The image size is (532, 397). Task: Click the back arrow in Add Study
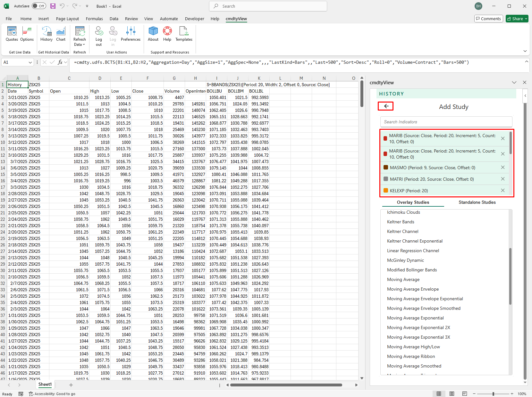click(x=386, y=106)
